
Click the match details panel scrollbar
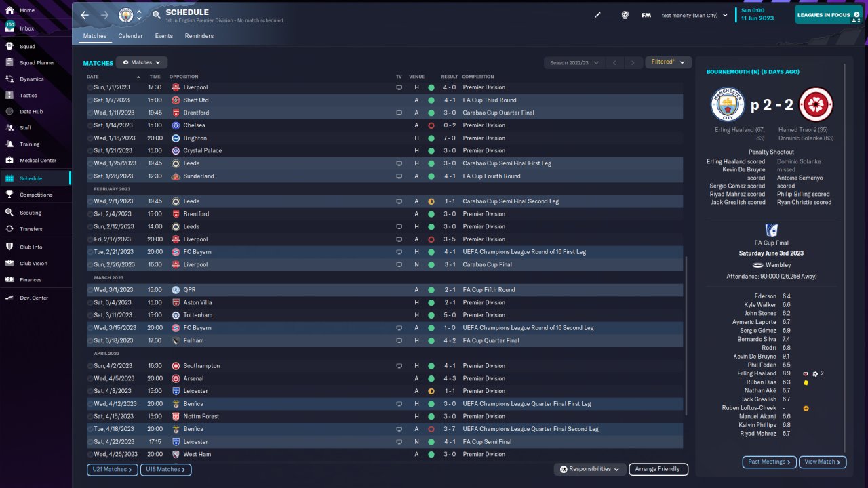tap(845, 258)
